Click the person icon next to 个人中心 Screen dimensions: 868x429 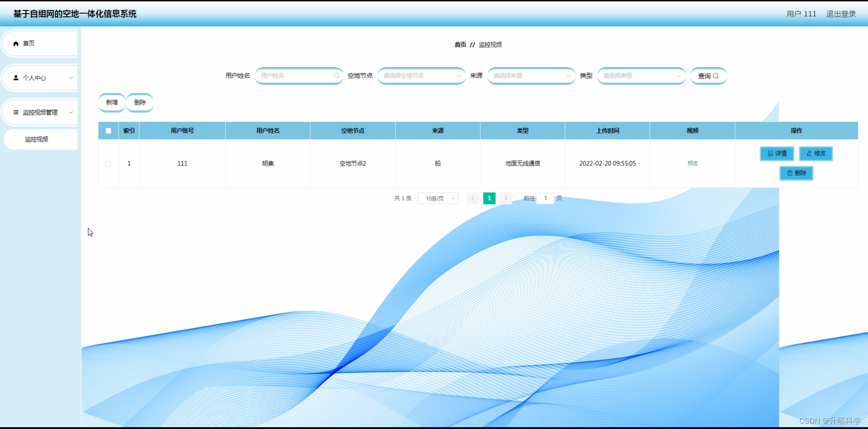(x=16, y=78)
